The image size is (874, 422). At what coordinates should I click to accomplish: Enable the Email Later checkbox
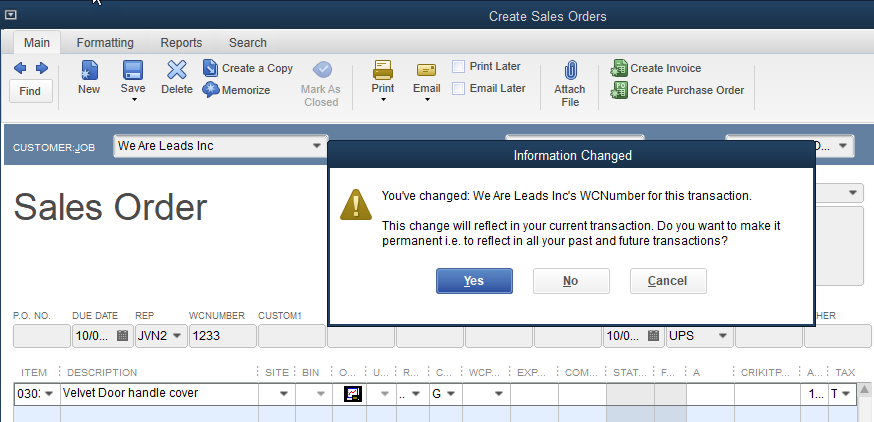[458, 89]
